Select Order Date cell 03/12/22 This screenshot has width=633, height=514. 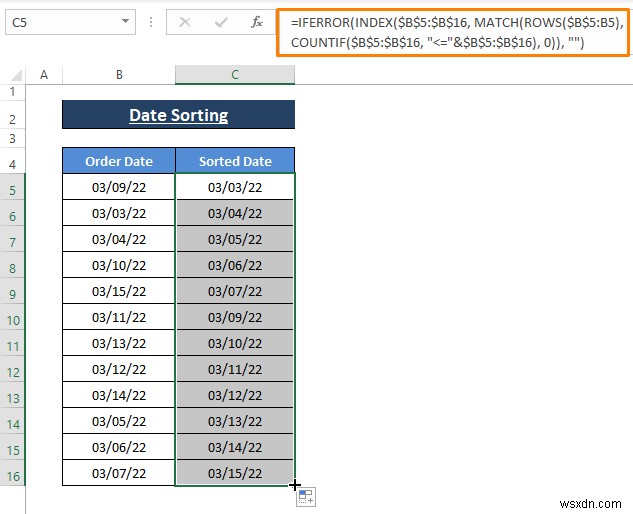pyautogui.click(x=119, y=369)
